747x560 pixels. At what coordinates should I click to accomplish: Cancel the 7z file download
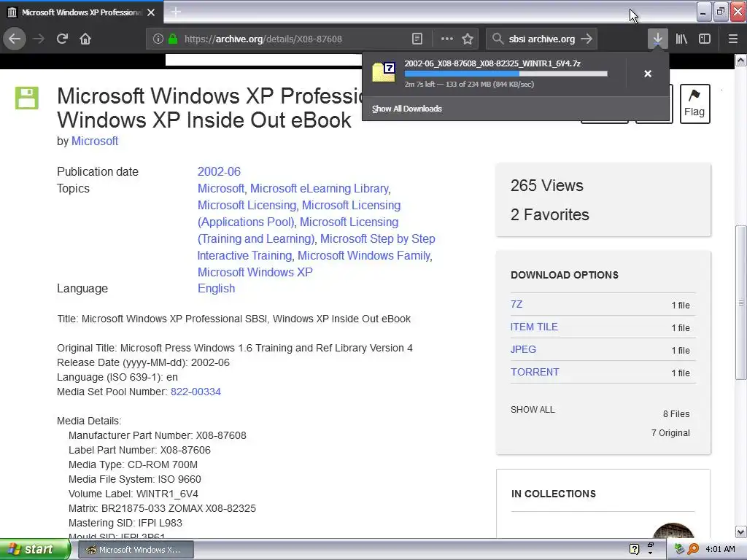point(648,74)
